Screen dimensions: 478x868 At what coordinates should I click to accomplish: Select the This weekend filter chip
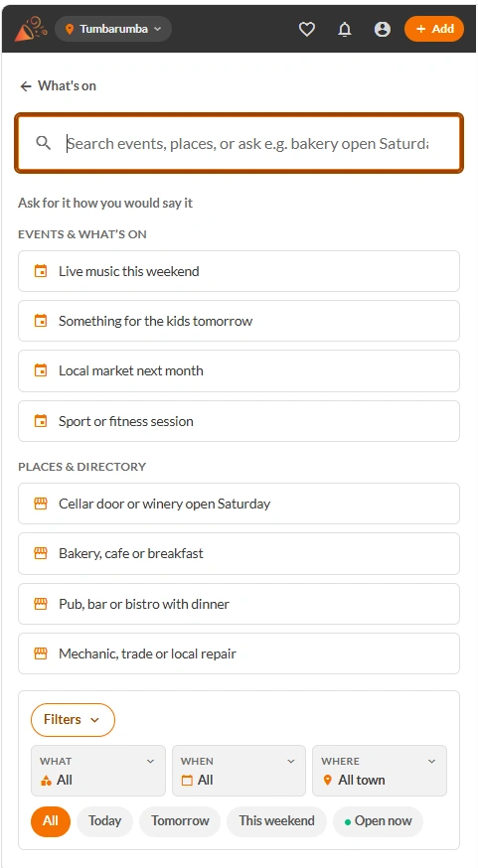pyautogui.click(x=276, y=821)
